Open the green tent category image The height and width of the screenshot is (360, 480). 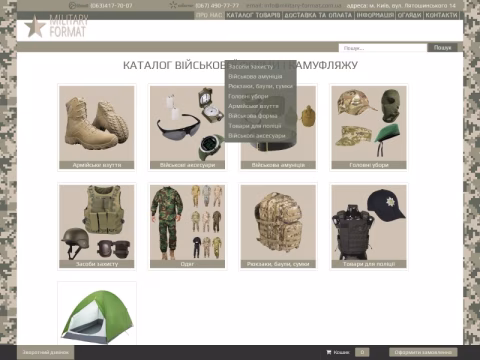click(97, 315)
